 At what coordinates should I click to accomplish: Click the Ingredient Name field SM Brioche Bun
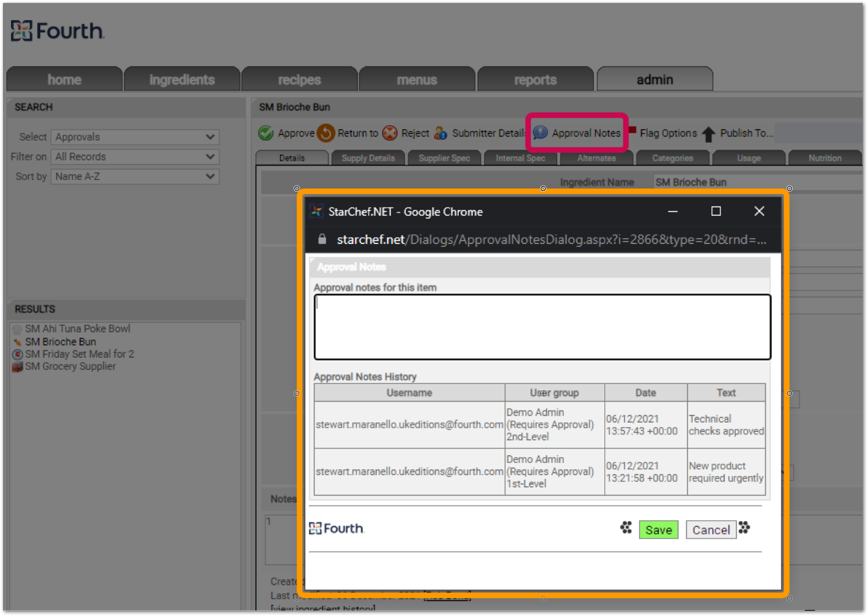[758, 182]
